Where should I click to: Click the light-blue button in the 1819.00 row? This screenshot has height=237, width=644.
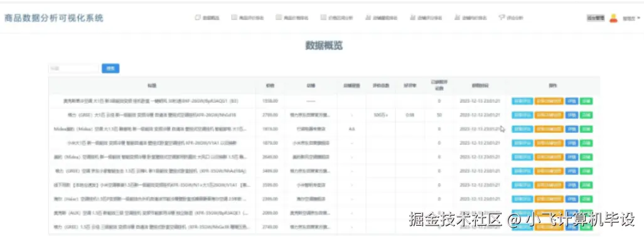pos(522,129)
